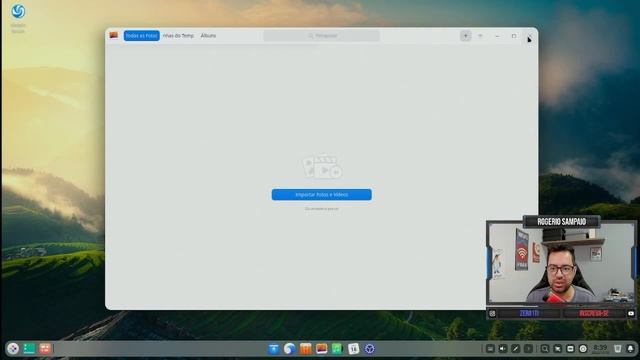Open the album app main menu icon

[x=480, y=36]
